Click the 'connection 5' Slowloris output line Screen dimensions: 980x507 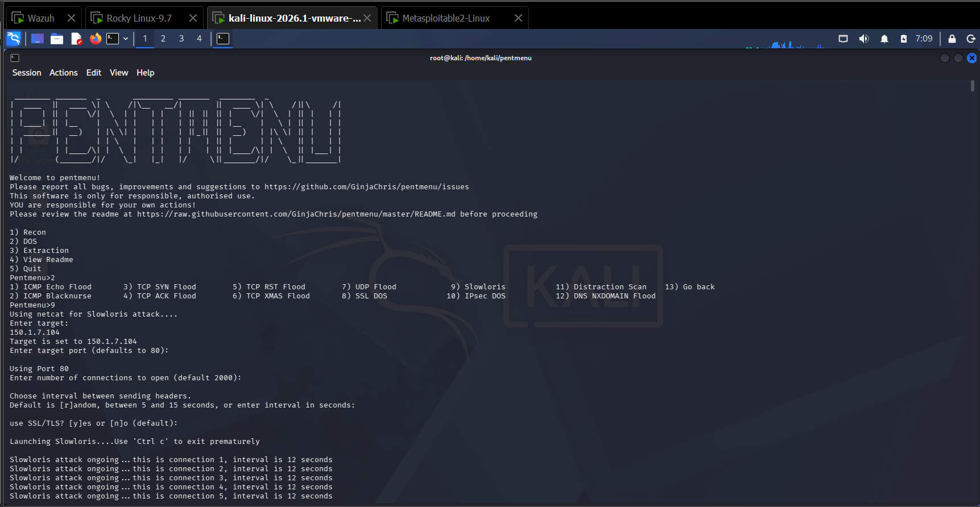pyautogui.click(x=171, y=496)
